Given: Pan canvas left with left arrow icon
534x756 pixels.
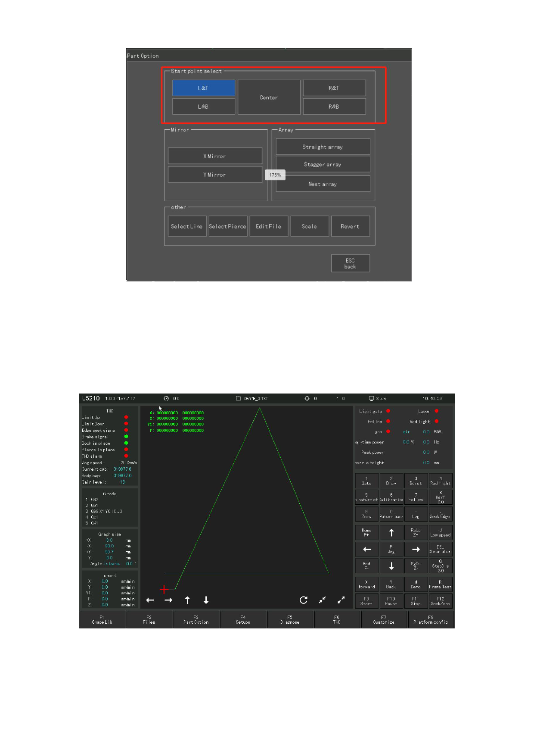Looking at the screenshot, I should pyautogui.click(x=150, y=600).
